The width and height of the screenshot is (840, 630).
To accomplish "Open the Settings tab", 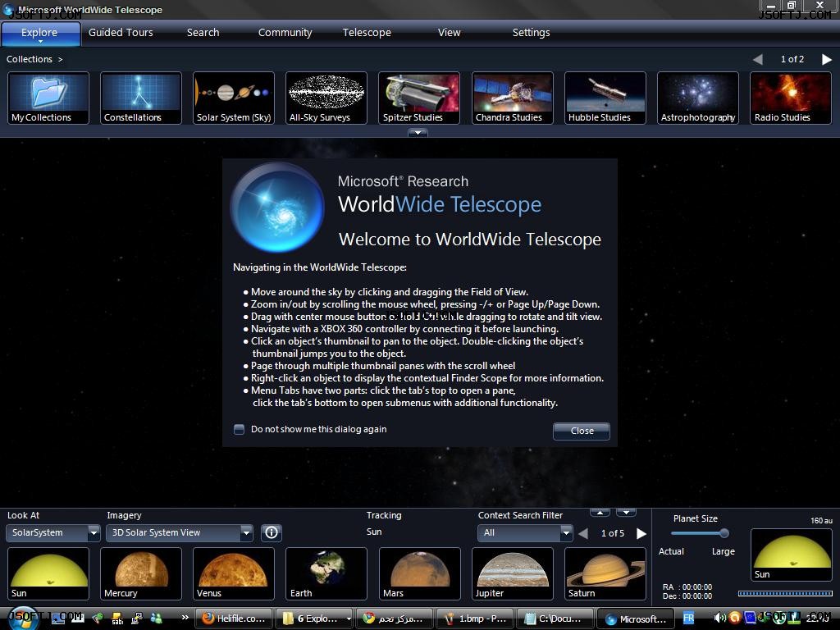I will click(531, 32).
